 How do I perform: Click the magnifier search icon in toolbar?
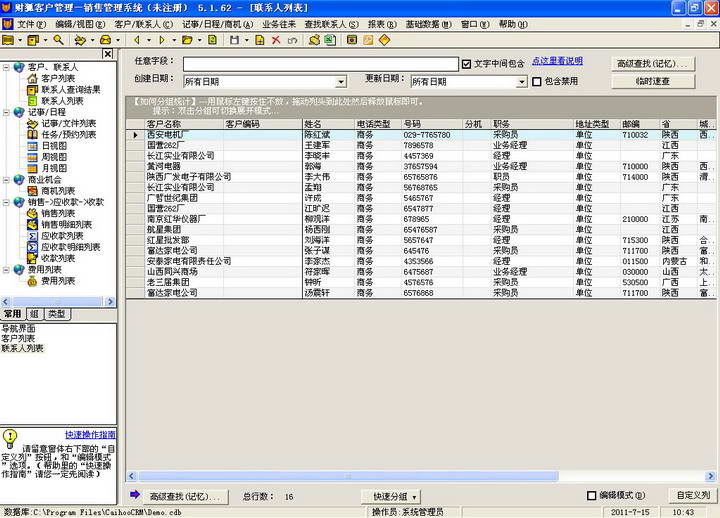pos(58,40)
